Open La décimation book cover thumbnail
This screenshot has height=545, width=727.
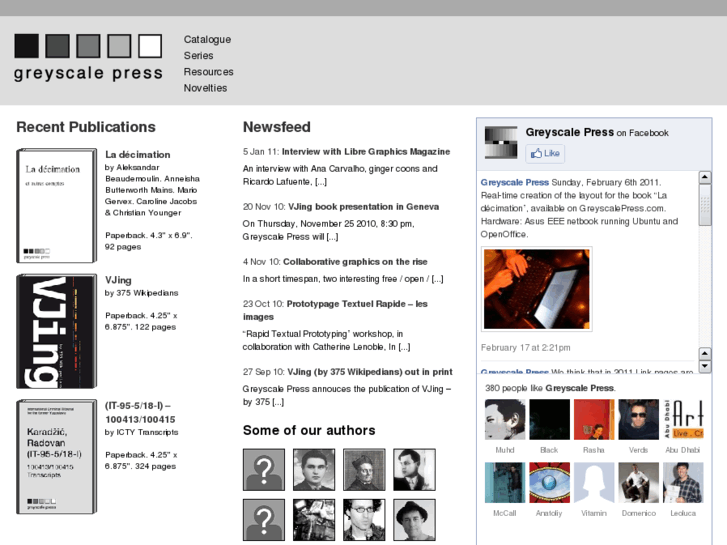[57, 205]
